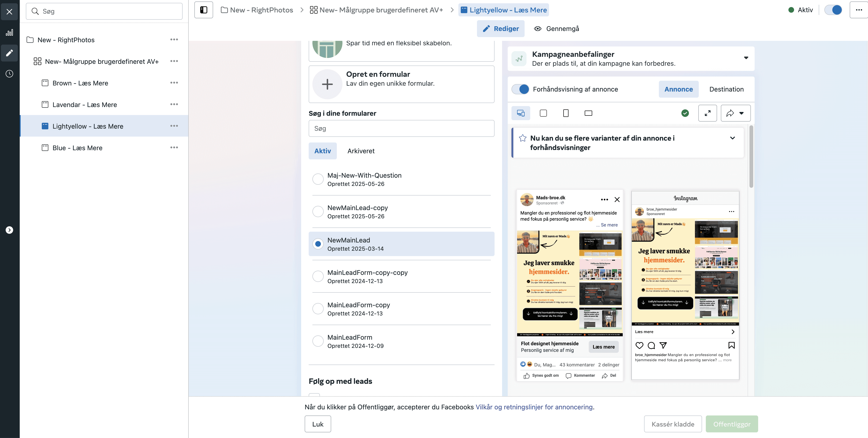Dismiss the Facebook preview post with X

(x=617, y=200)
